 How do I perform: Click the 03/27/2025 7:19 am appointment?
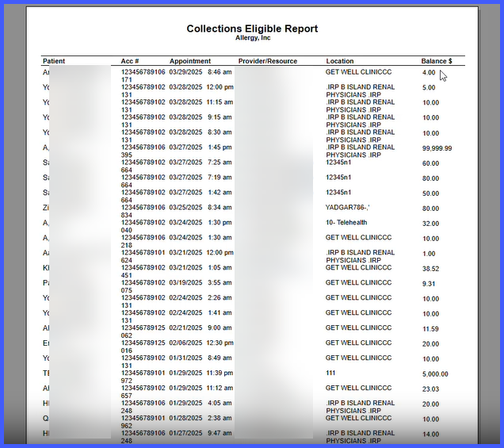pos(200,178)
